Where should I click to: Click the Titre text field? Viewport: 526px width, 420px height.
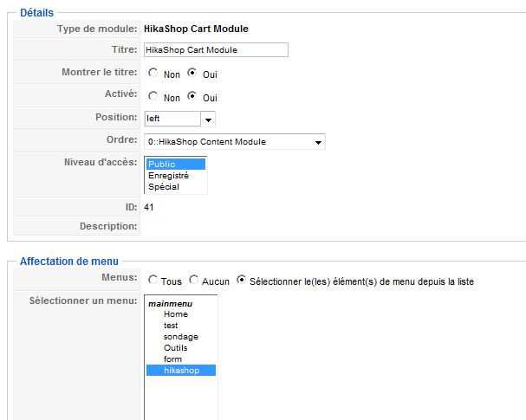[215, 50]
